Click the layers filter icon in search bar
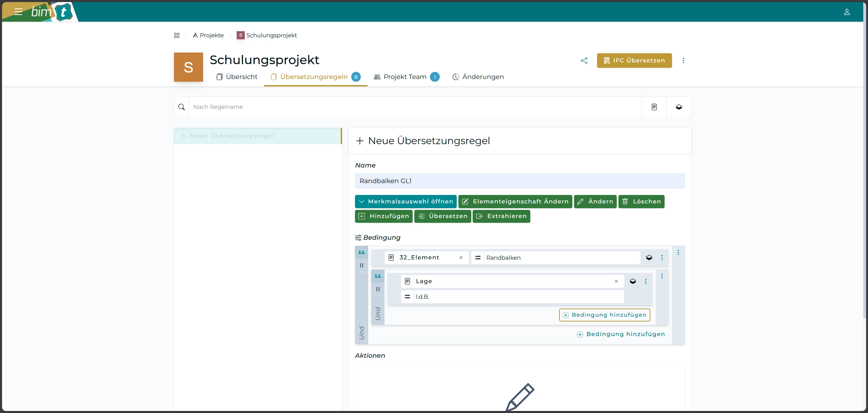 [x=679, y=107]
